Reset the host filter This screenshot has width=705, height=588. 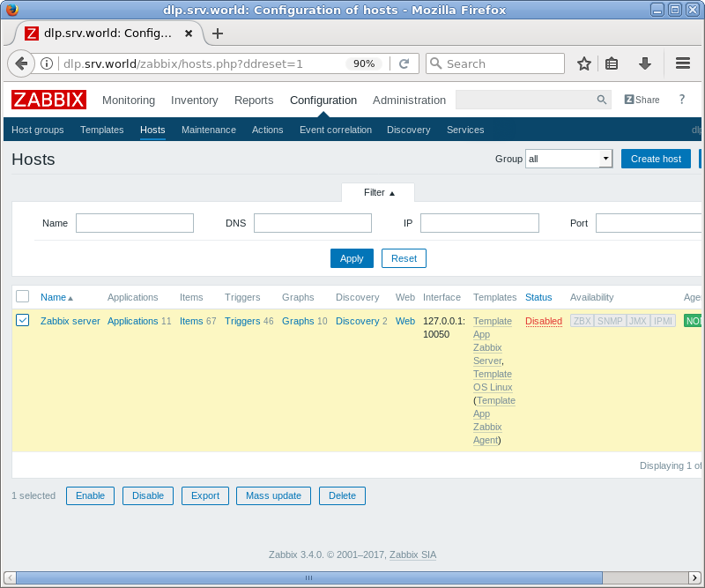click(x=404, y=258)
